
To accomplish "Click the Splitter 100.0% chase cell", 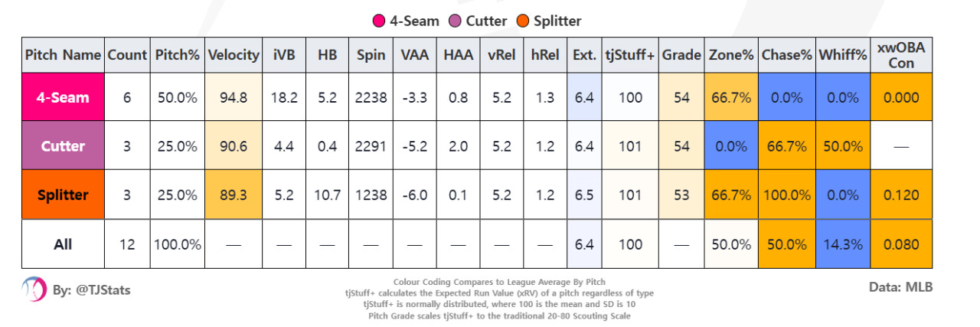I will coord(786,195).
